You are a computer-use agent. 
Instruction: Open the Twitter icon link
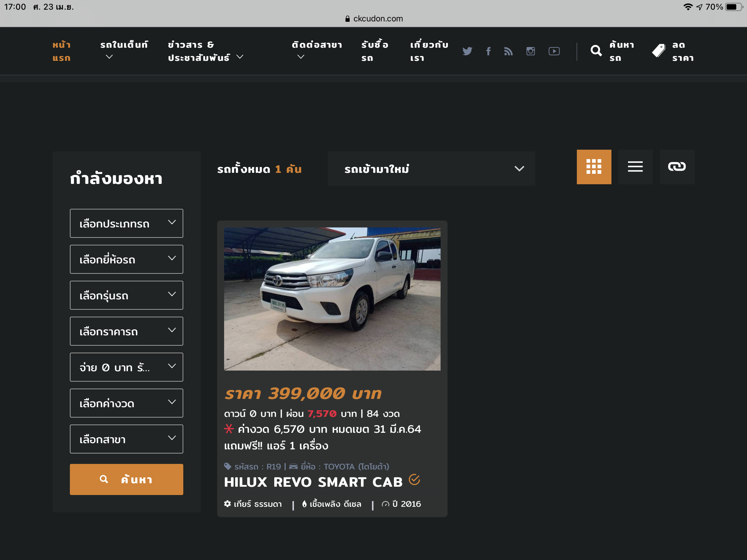pyautogui.click(x=467, y=51)
